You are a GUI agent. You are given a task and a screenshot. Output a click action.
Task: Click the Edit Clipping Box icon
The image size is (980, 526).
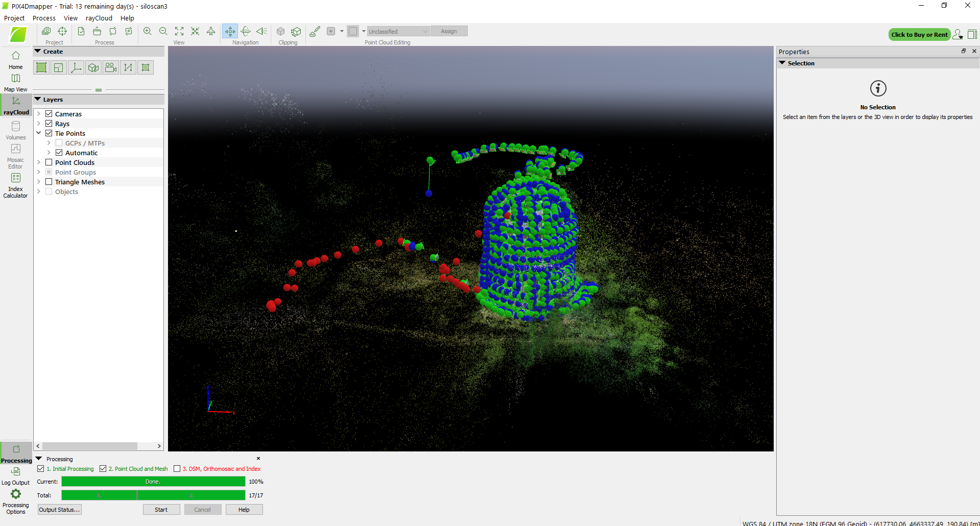click(296, 31)
